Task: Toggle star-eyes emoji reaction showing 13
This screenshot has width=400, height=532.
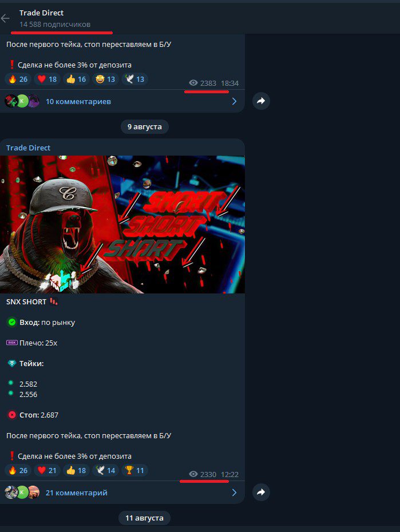Action: pos(105,79)
